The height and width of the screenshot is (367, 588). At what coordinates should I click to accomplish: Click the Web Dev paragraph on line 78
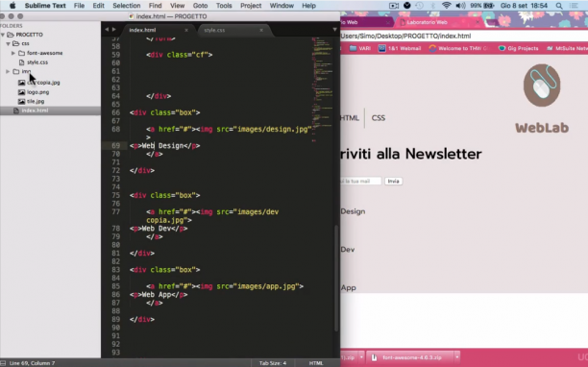click(159, 229)
